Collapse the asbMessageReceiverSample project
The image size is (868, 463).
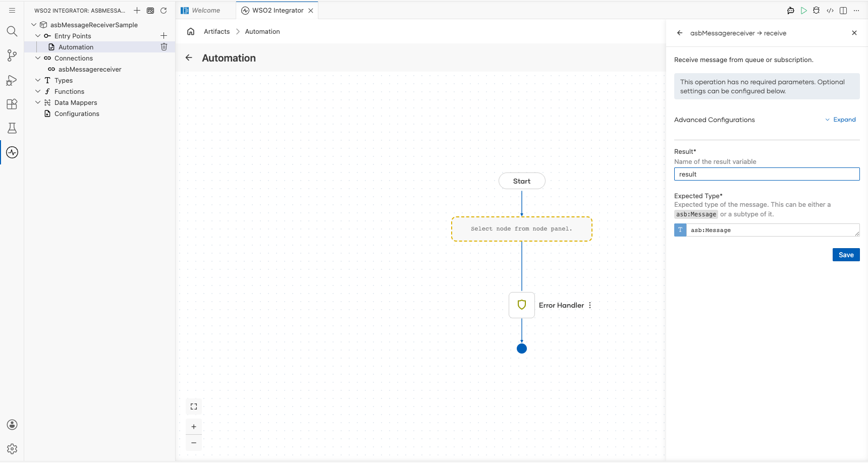pos(34,25)
